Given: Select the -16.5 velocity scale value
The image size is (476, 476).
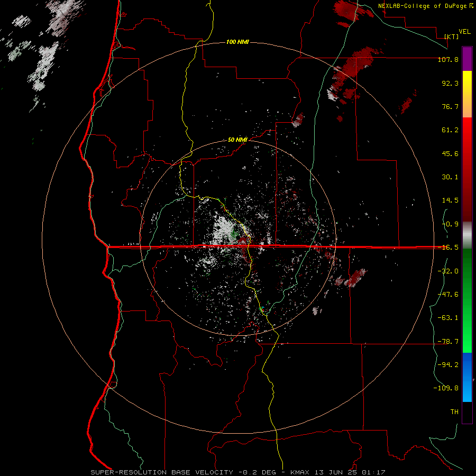Looking at the screenshot, I should 448,248.
